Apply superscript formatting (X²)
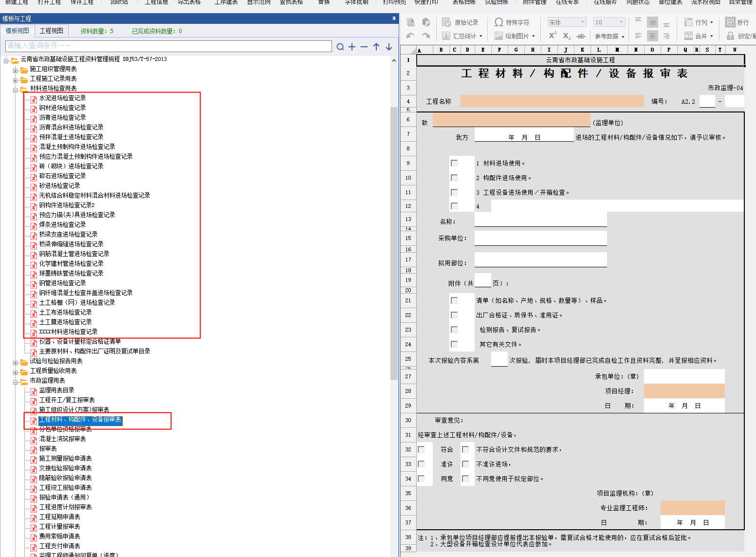 [553, 36]
